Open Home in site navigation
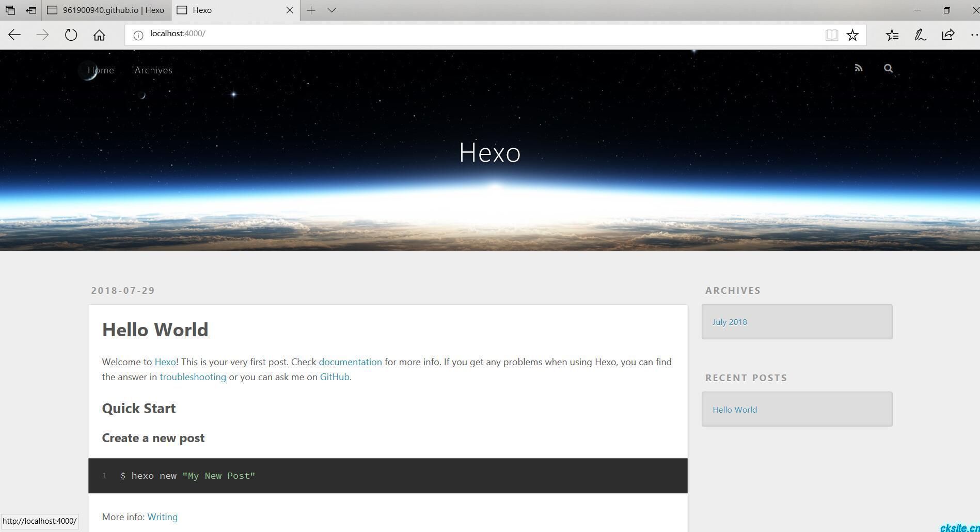980x532 pixels. 101,70
